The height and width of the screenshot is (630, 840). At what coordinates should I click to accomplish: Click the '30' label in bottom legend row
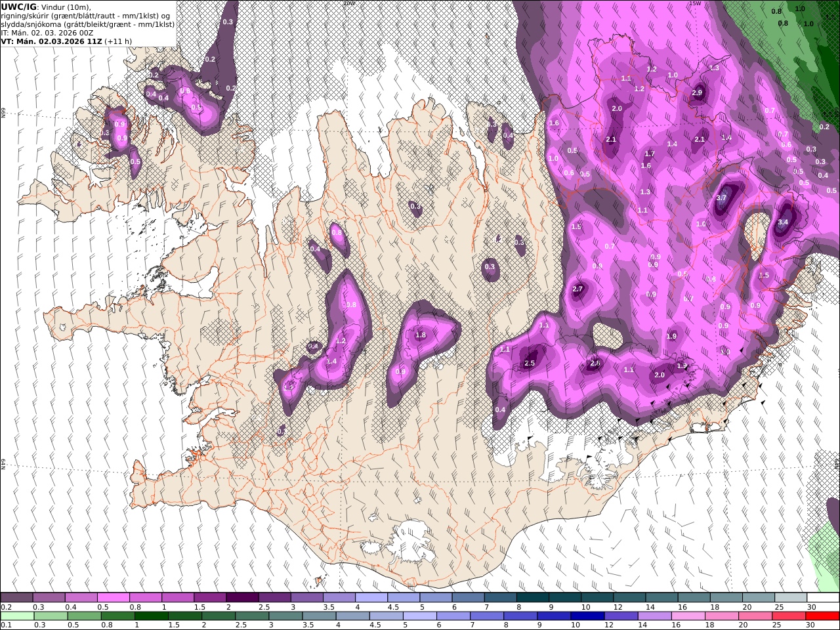tap(811, 625)
